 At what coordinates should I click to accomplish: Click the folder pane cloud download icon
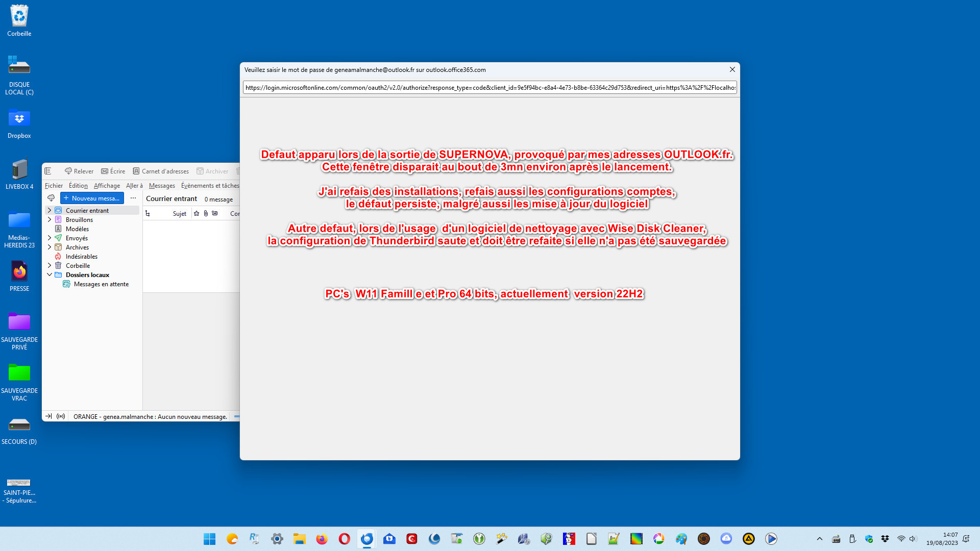click(x=51, y=198)
